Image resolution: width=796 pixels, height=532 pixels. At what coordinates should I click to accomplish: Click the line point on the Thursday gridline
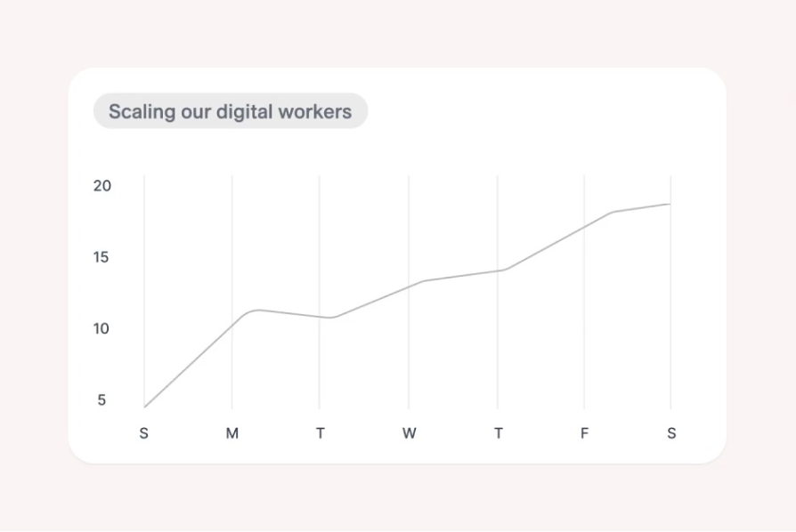(x=498, y=270)
